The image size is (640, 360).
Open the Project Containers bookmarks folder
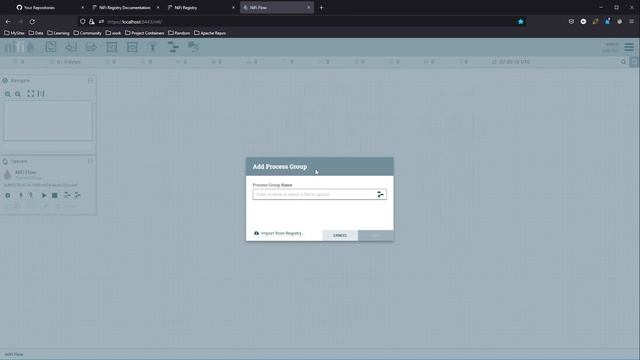point(144,33)
